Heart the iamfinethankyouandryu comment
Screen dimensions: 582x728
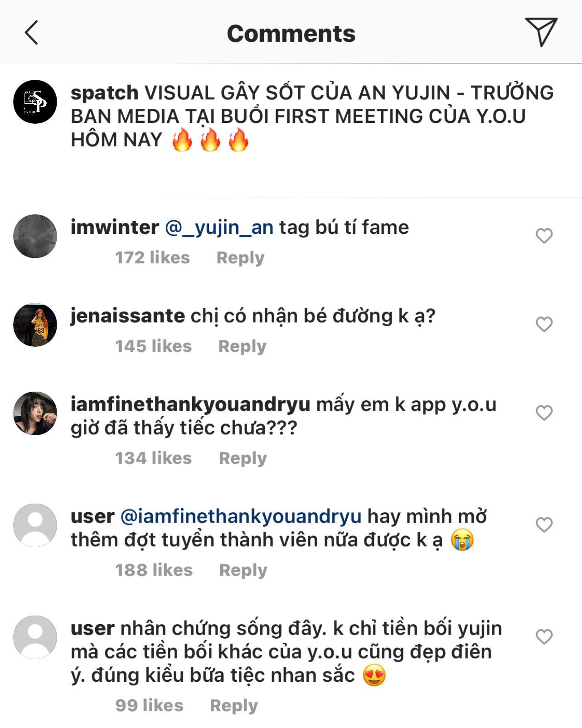tap(544, 413)
